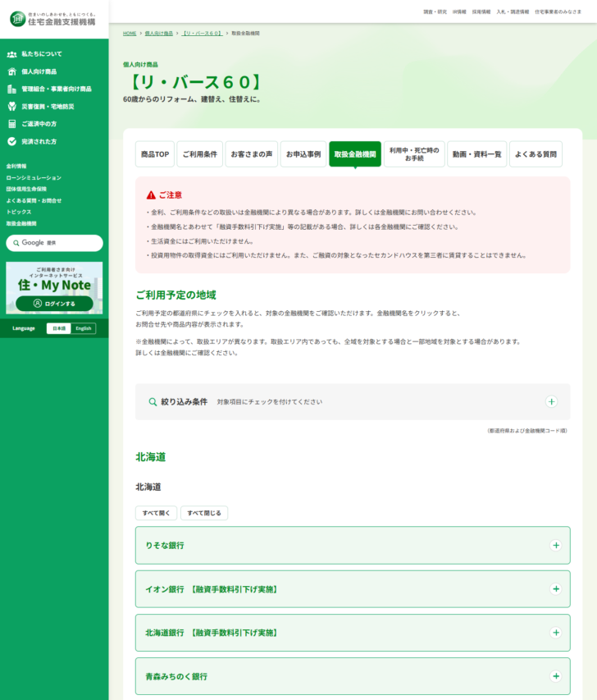Open the トピックス sidebar link
The height and width of the screenshot is (700, 597).
pyautogui.click(x=19, y=212)
